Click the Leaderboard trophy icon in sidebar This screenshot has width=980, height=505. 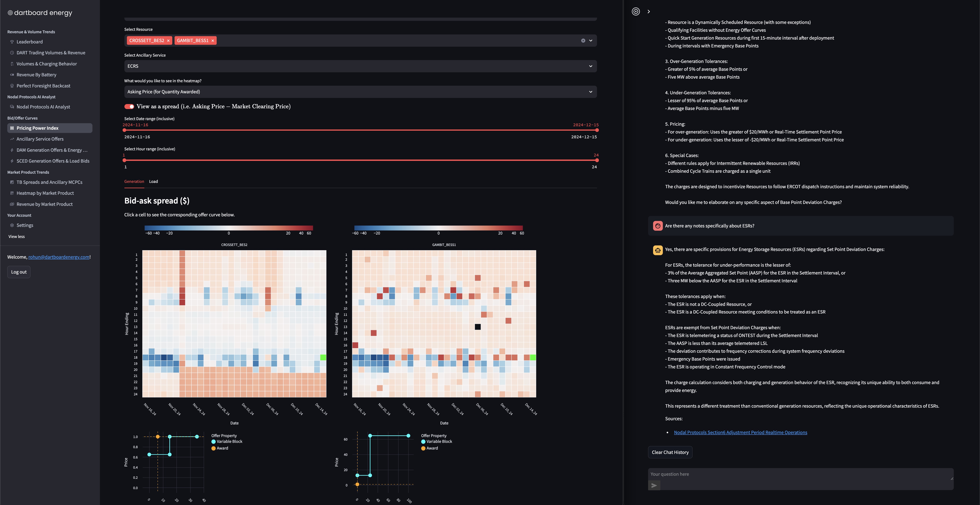click(x=12, y=42)
